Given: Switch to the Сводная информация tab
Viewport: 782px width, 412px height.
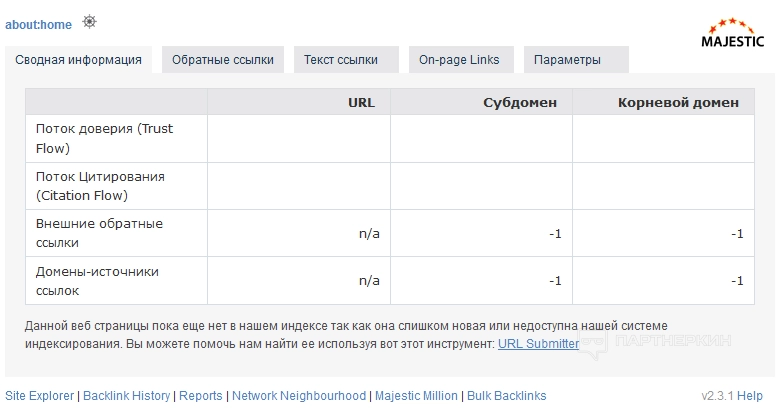Looking at the screenshot, I should click(x=78, y=60).
